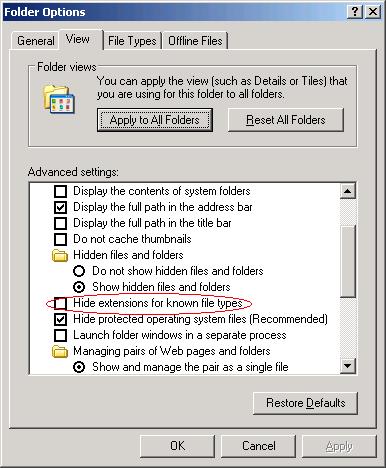Click the Apply to All Folders button

coord(155,120)
